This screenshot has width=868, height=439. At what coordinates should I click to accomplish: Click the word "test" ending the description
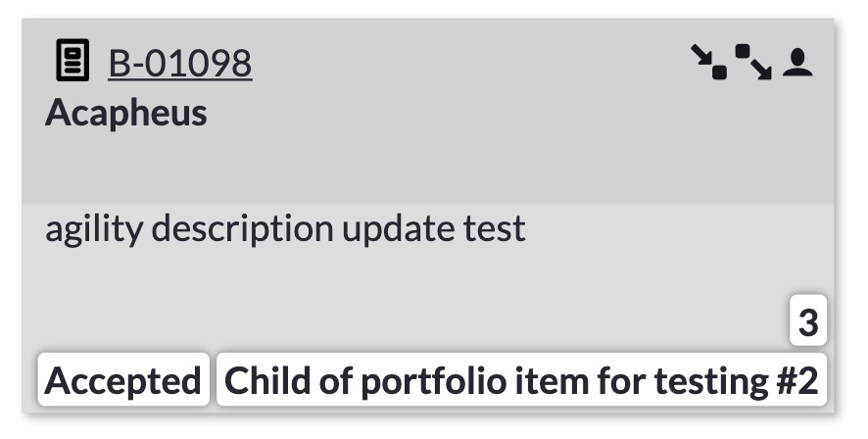tap(495, 228)
